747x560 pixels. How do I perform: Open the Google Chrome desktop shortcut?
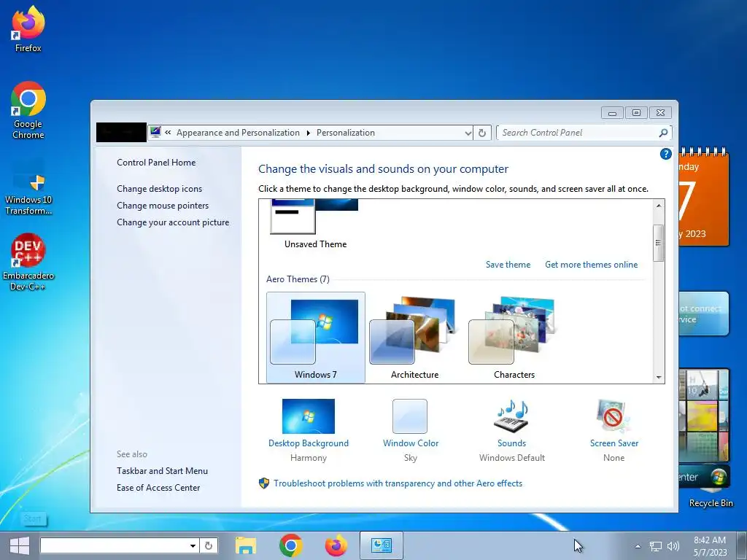tap(28, 110)
